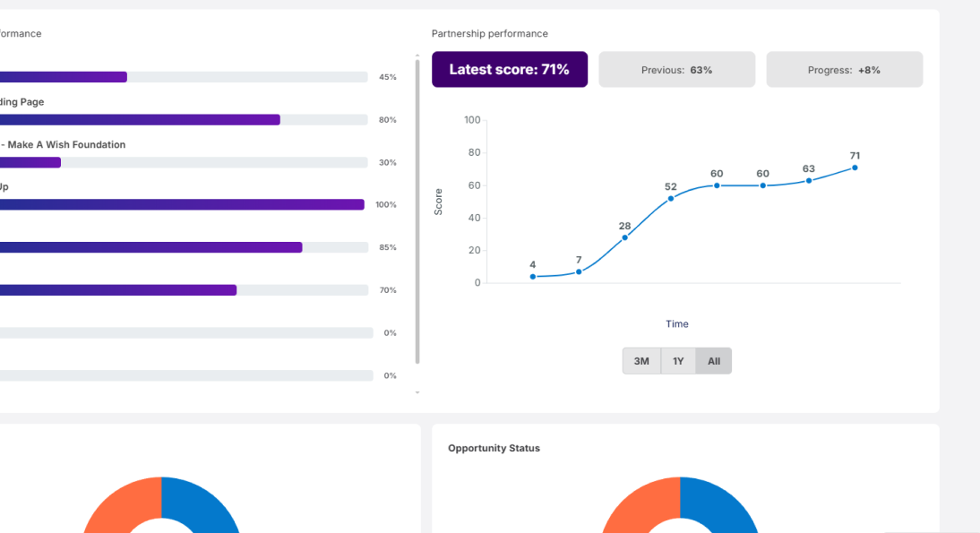Click the Previous 63% badge
980x533 pixels.
(x=676, y=69)
